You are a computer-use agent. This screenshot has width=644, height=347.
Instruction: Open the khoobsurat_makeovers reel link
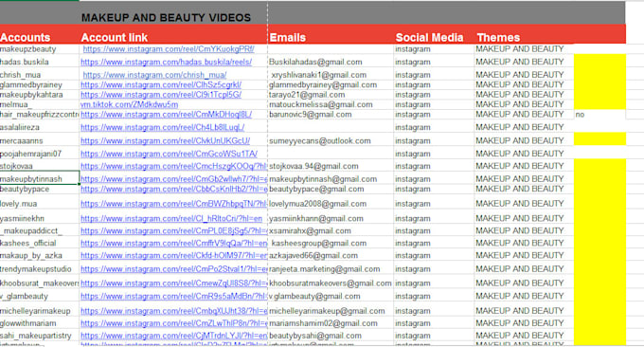pos(173,283)
